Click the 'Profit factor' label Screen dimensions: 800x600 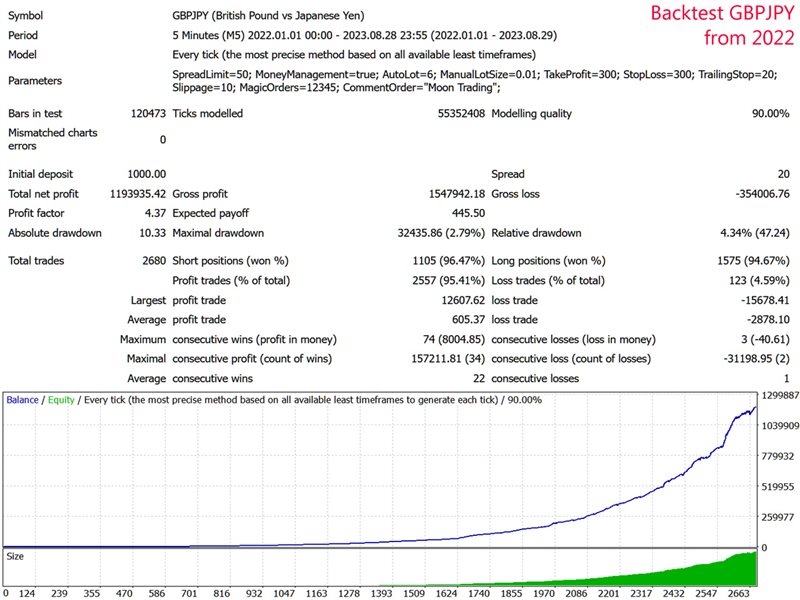click(36, 213)
